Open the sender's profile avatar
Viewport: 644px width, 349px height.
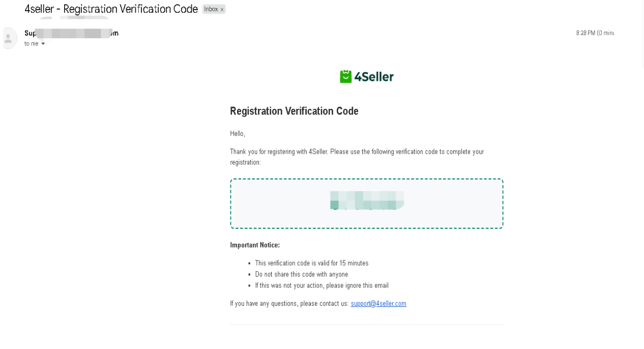click(8, 38)
